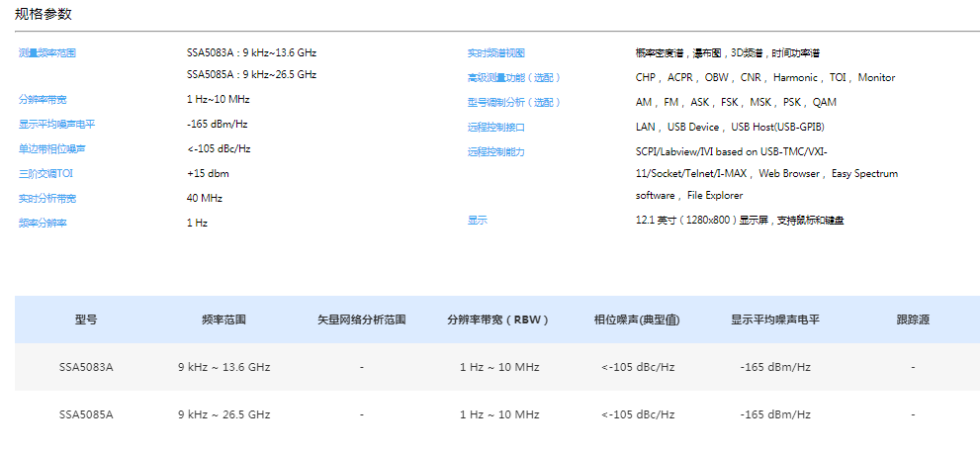Image resolution: width=980 pixels, height=456 pixels.
Task: Select the 远程控制能力 label
Action: point(496,152)
